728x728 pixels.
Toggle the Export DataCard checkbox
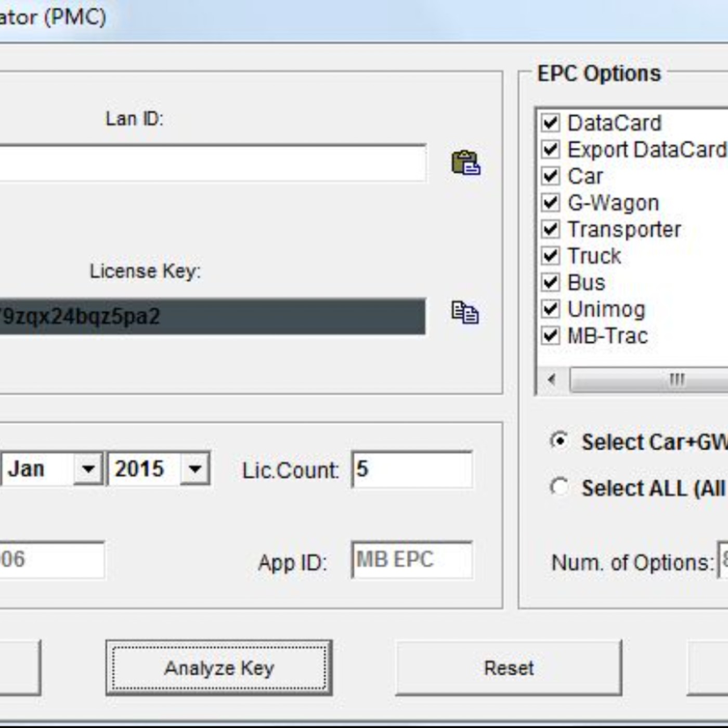550,150
